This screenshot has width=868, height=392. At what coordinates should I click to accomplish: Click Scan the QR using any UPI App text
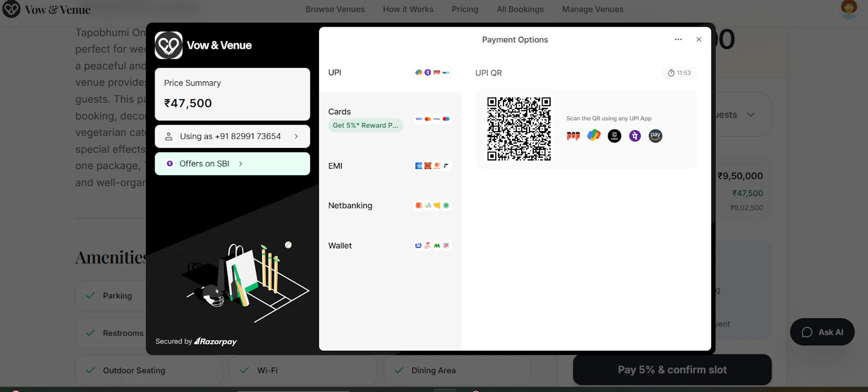(x=609, y=118)
